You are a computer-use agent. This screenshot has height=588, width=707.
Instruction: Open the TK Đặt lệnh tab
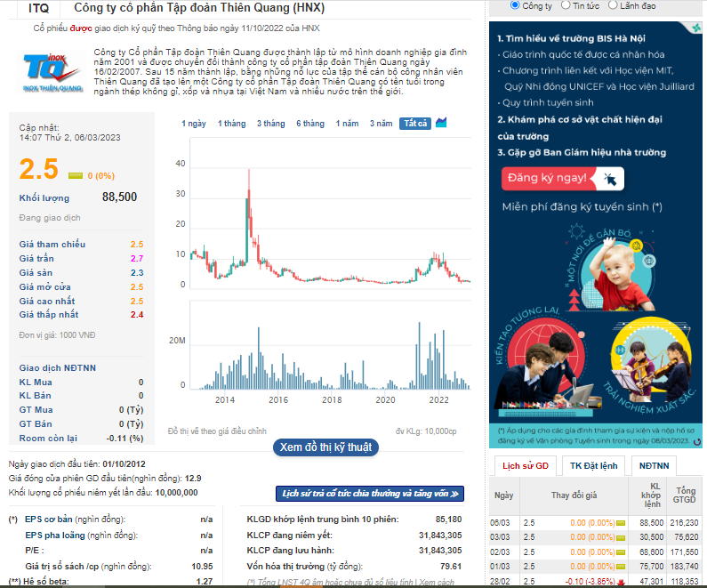tap(593, 466)
